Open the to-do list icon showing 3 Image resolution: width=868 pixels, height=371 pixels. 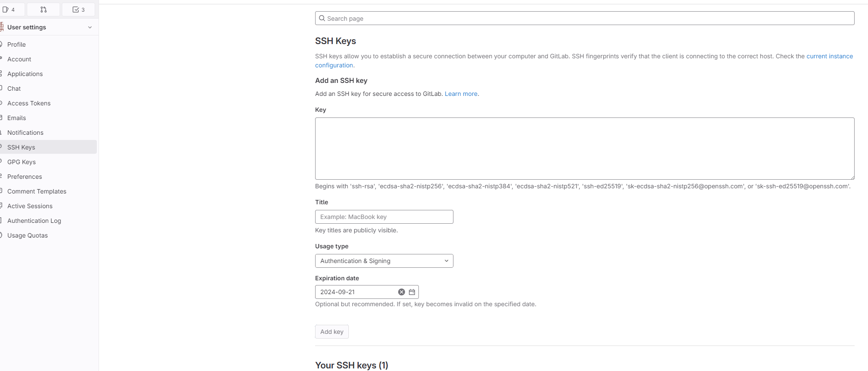pos(78,10)
